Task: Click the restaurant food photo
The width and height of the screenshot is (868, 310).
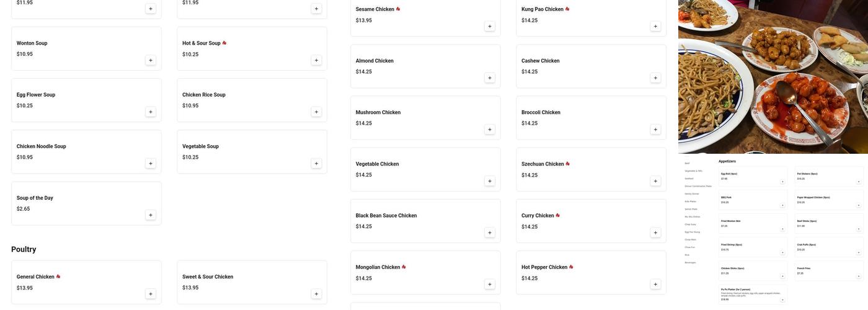Action: point(773,76)
